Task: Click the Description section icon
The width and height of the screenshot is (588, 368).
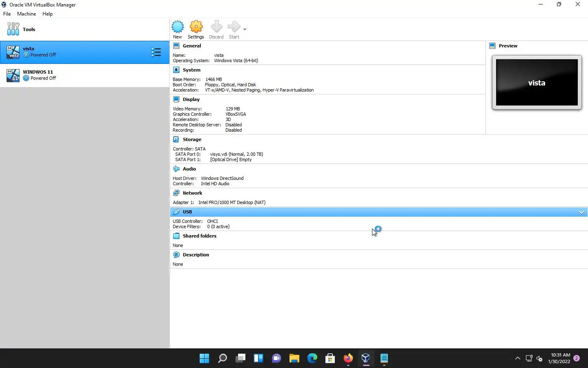Action: (176, 255)
